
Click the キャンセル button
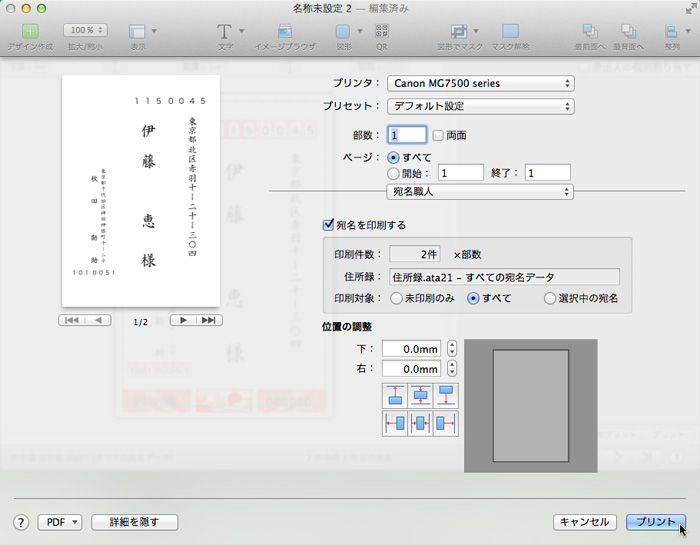pyautogui.click(x=584, y=522)
